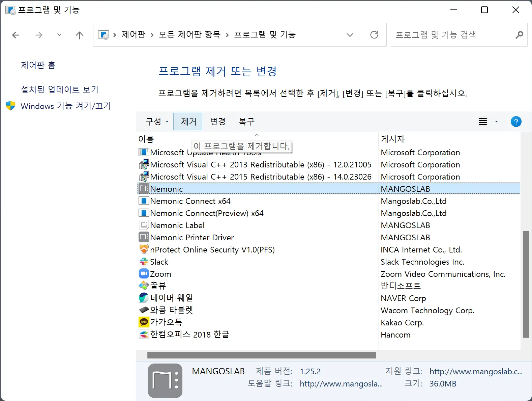The image size is (532, 401).
Task: Open the 제어판 홈 link
Action: click(x=38, y=65)
